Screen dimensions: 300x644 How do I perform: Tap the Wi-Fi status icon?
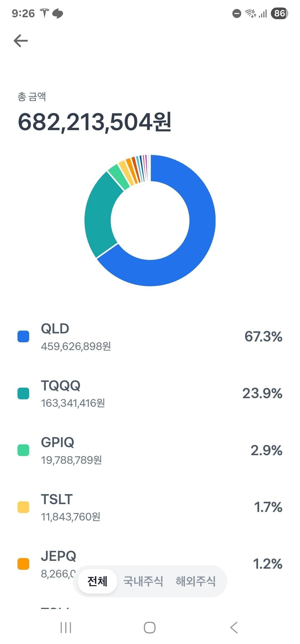click(x=250, y=13)
